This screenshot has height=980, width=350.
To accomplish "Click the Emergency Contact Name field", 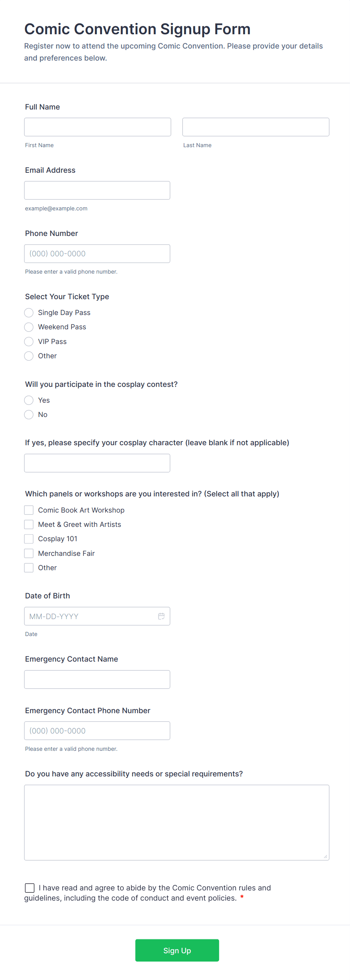I will [x=97, y=679].
